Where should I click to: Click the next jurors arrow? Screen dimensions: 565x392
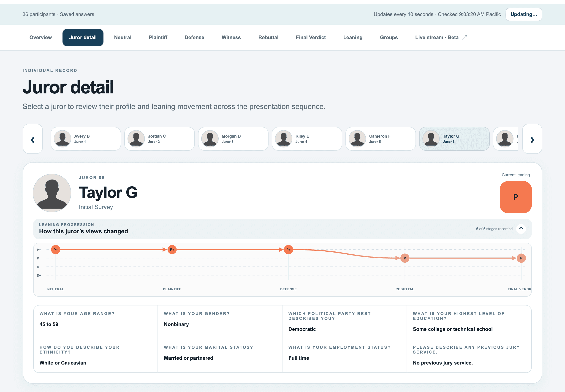pyautogui.click(x=532, y=139)
